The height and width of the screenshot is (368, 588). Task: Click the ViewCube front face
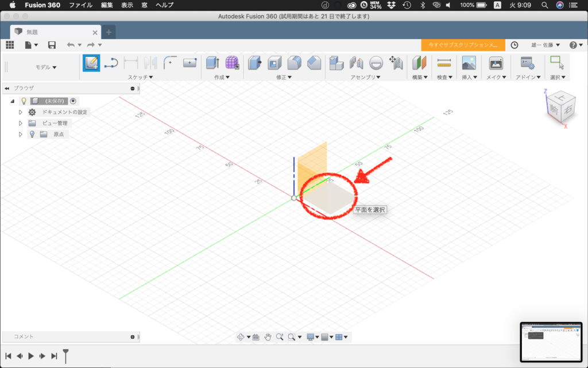coord(554,109)
